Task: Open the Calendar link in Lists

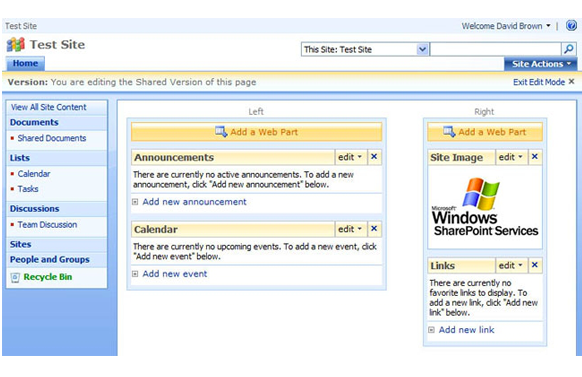Action: coord(34,174)
